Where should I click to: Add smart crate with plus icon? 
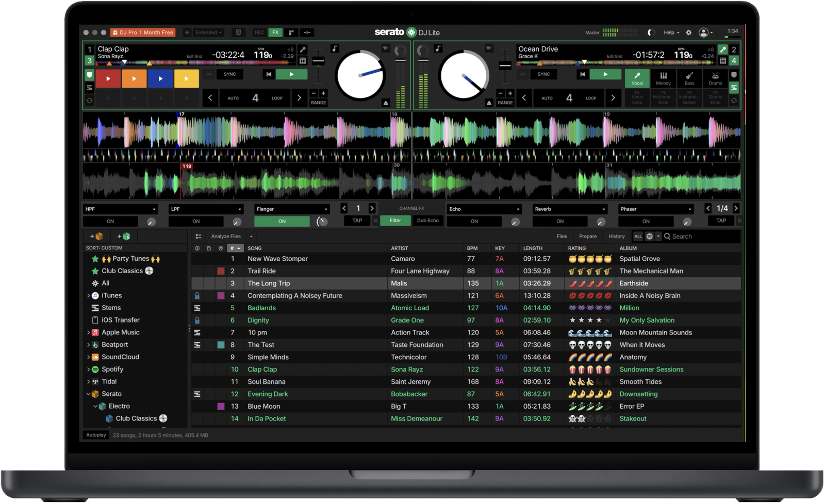click(124, 237)
